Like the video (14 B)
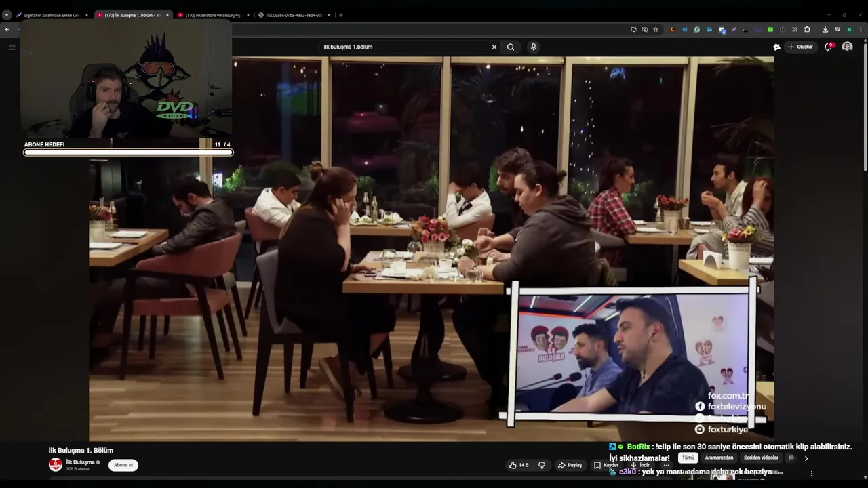This screenshot has width=868, height=488. click(519, 465)
